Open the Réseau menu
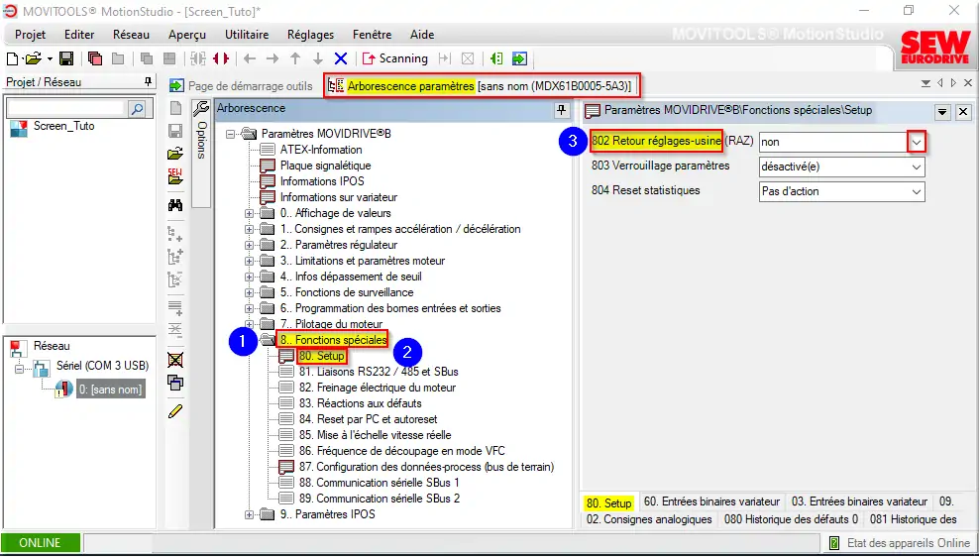The image size is (980, 557). point(131,35)
